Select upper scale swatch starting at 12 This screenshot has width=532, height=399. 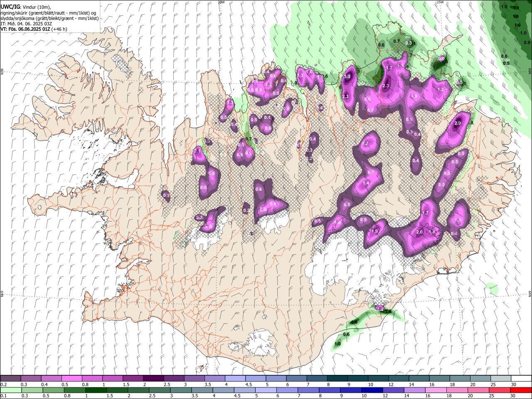tap(399, 379)
